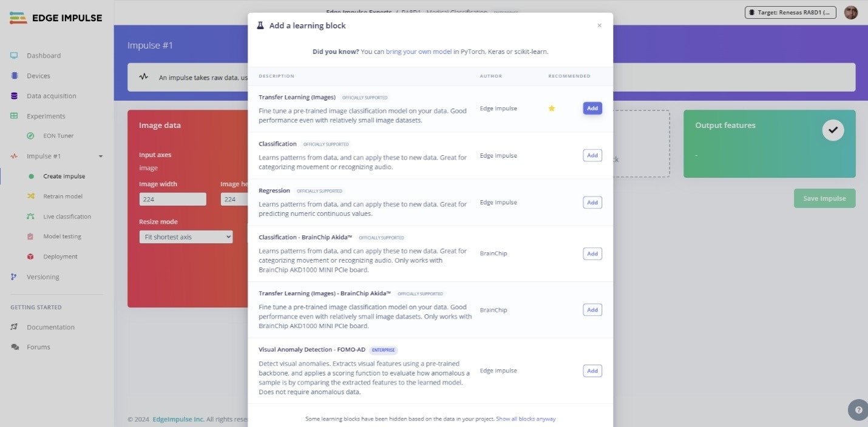Image resolution: width=868 pixels, height=427 pixels.
Task: Add the Classification learning block
Action: tap(592, 155)
